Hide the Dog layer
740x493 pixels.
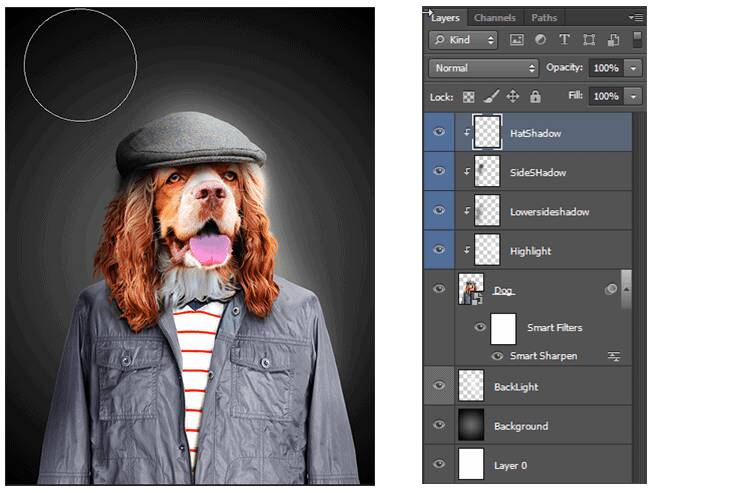click(x=439, y=288)
